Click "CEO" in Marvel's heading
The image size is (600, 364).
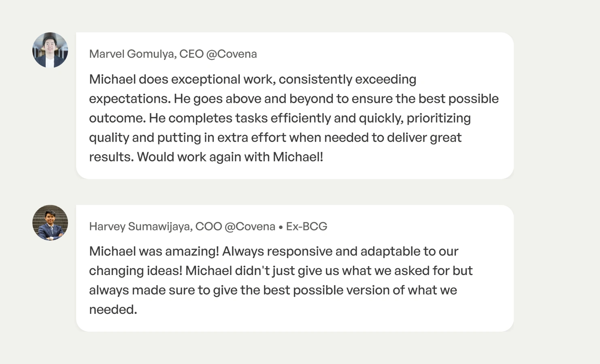click(x=191, y=54)
